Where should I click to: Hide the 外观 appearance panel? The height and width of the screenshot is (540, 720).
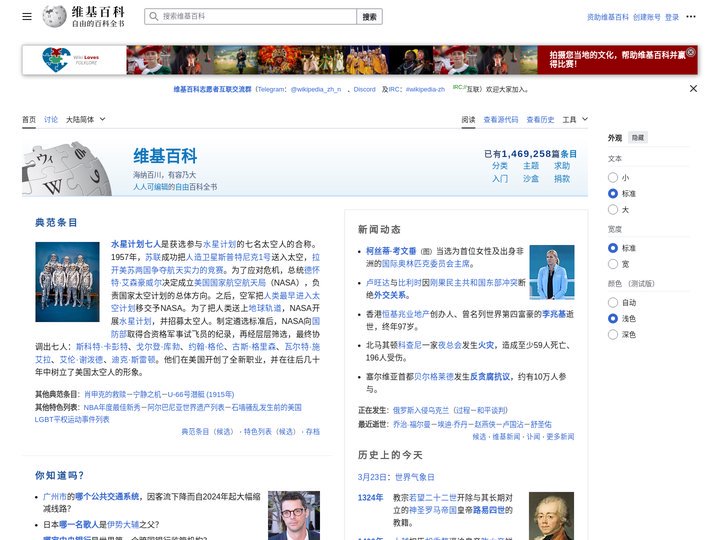637,137
